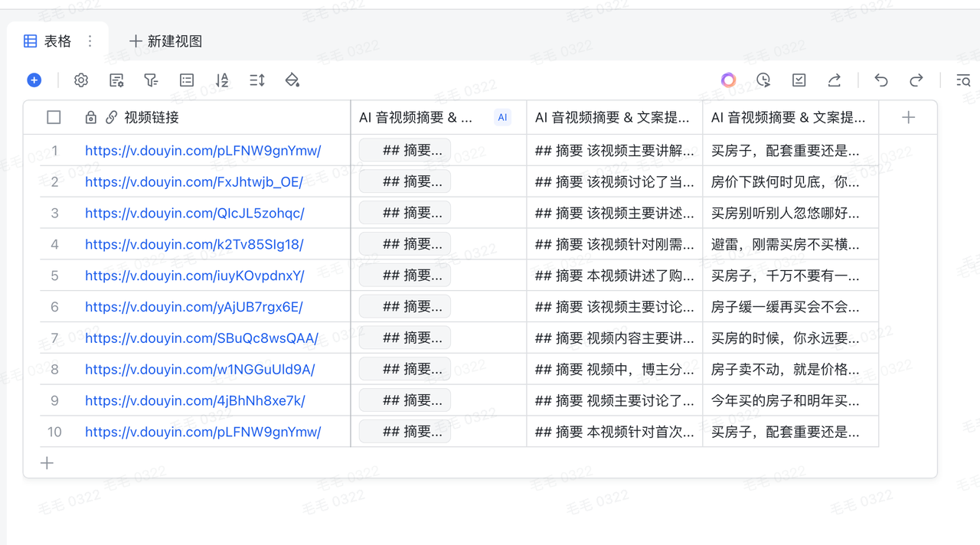Select cell 视频内容主要讲 in row 7
Viewport: 980px width, 545px height.
click(615, 338)
